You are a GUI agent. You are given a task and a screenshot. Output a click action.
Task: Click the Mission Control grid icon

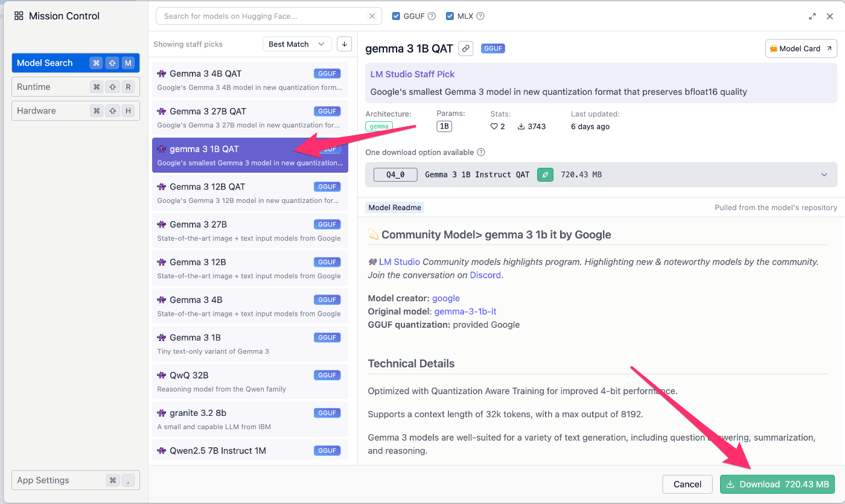[x=19, y=16]
